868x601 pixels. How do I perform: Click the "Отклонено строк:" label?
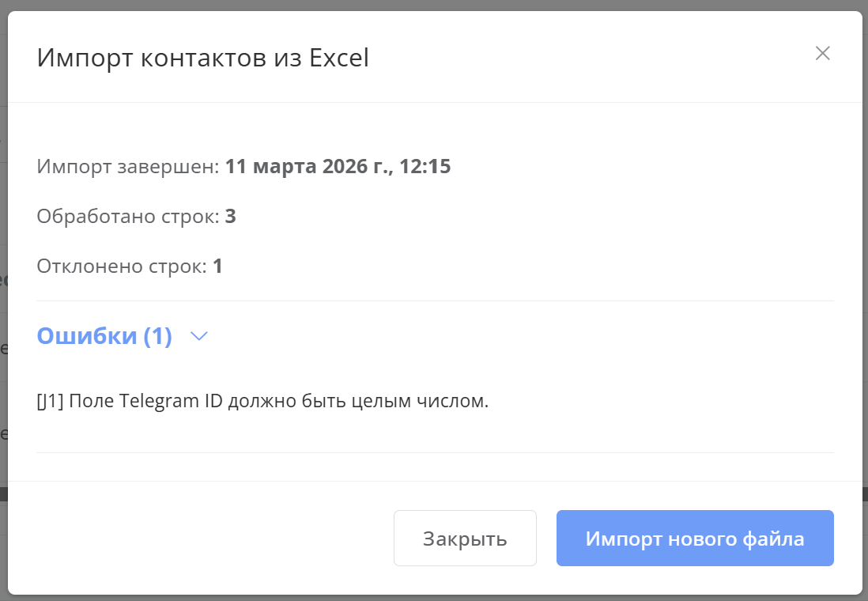click(121, 266)
